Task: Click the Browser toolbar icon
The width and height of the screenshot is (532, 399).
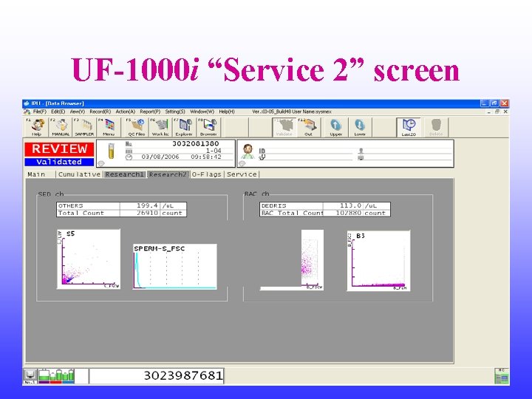Action: 208,127
